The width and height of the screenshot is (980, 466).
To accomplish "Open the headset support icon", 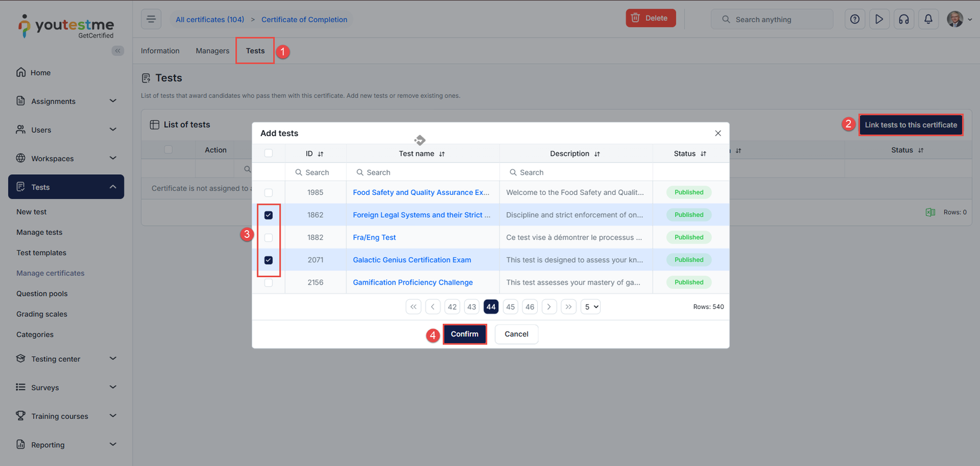I will [903, 19].
